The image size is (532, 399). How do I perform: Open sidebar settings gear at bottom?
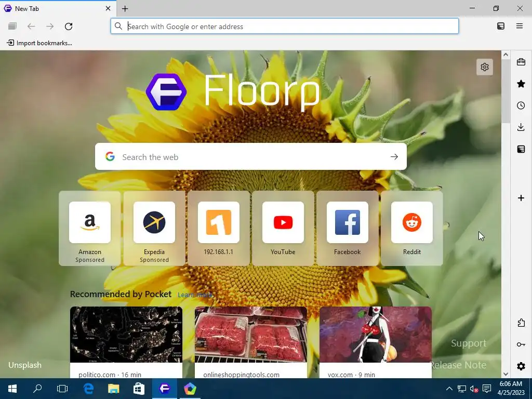point(521,366)
